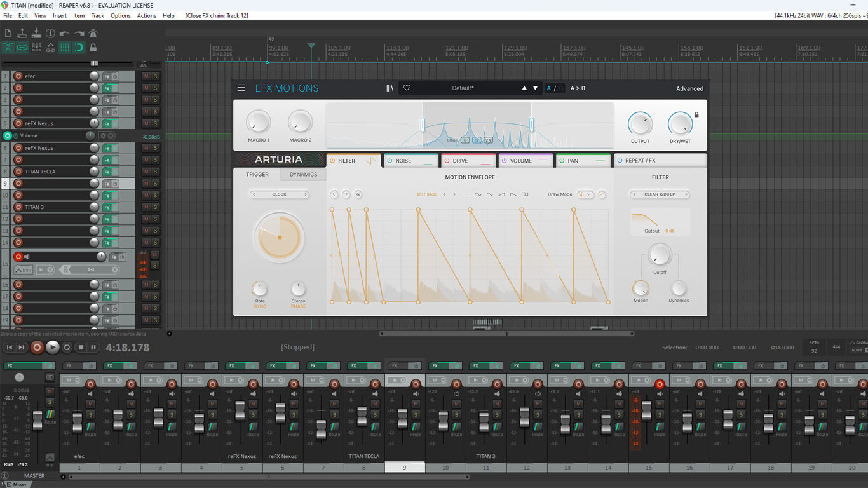Click the Cutoff knob
Viewport: 868px width, 488px height.
tap(660, 255)
